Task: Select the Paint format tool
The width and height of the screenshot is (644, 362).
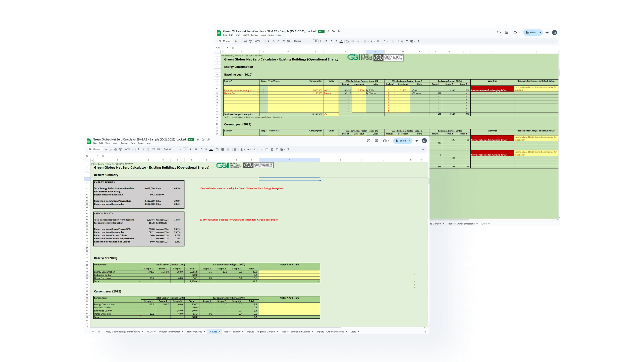Action: click(x=121, y=149)
